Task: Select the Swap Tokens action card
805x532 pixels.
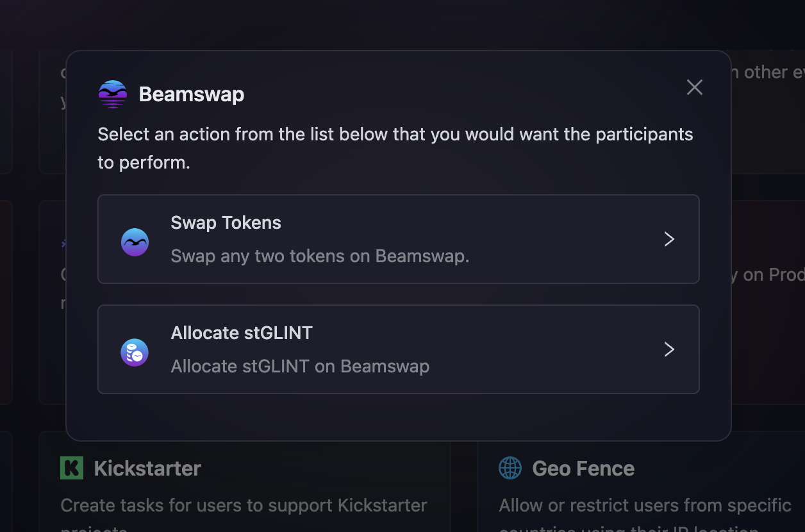Action: click(399, 239)
